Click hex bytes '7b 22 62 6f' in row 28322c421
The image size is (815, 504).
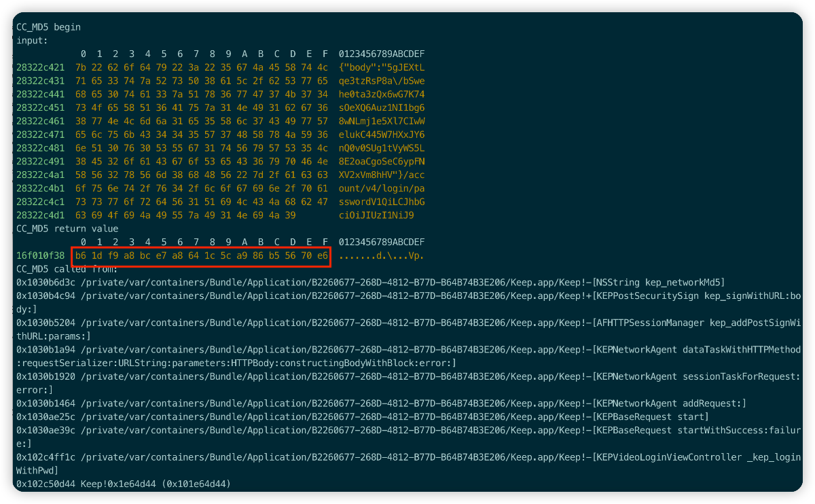pos(105,67)
